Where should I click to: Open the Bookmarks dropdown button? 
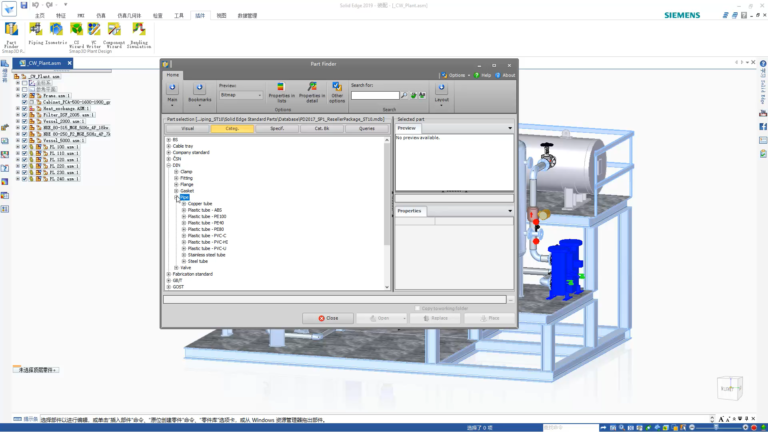point(199,95)
